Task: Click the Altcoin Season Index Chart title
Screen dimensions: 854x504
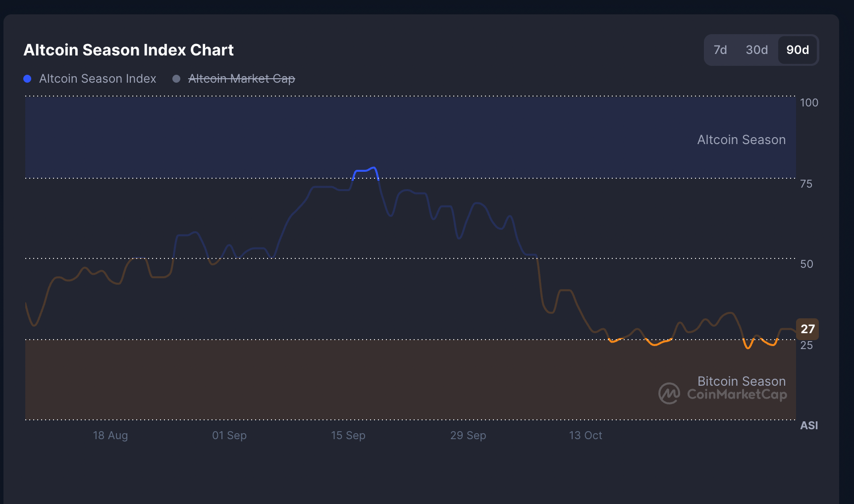Action: (x=128, y=50)
